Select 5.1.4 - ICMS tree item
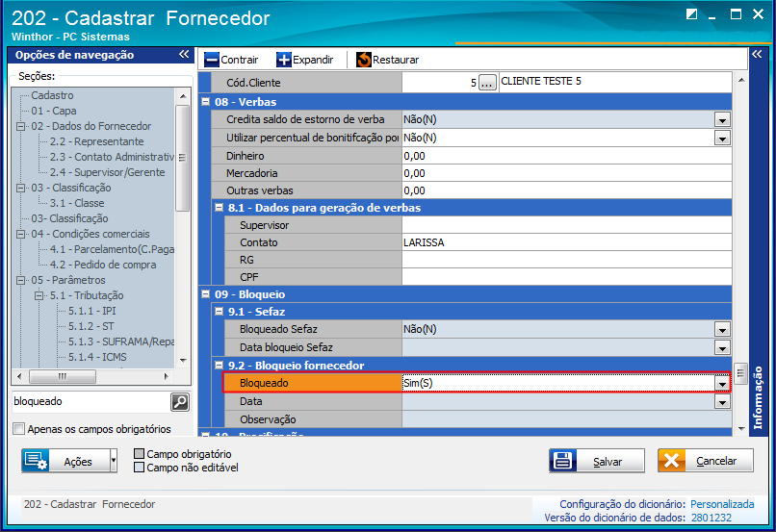 [x=97, y=357]
